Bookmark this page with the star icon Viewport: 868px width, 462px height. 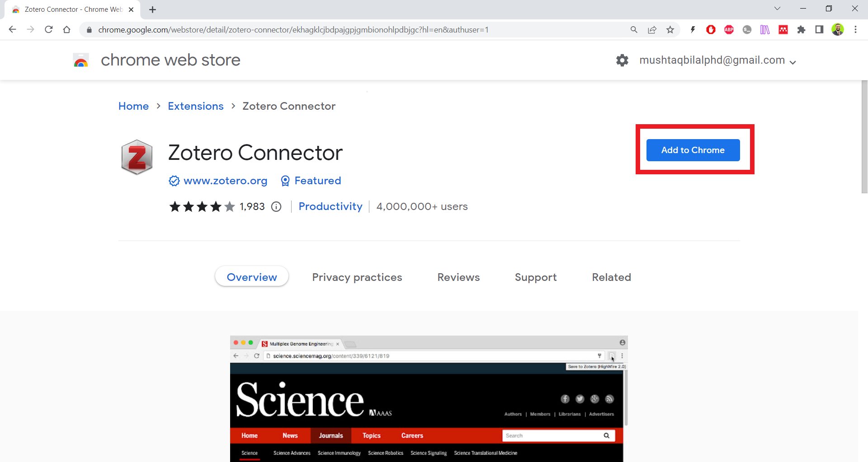click(670, 30)
